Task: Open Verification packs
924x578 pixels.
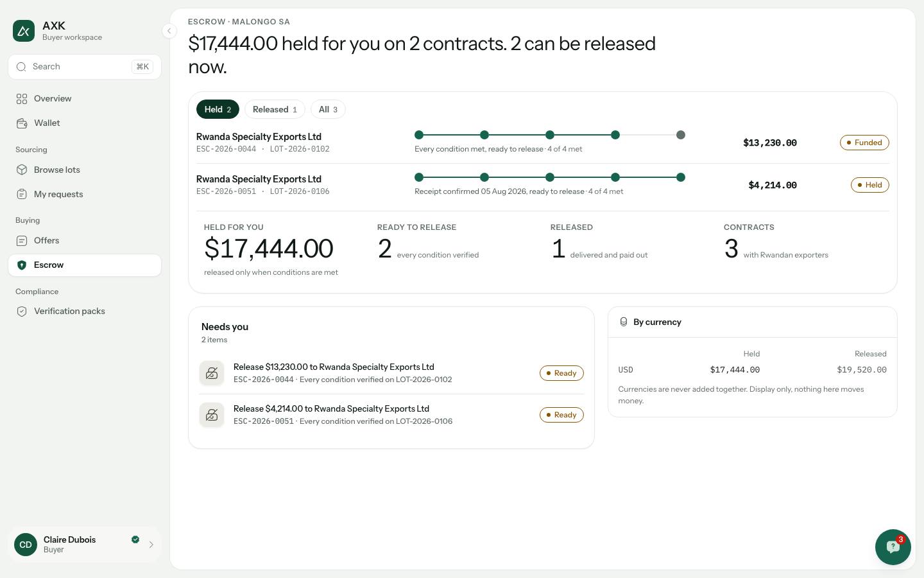Action: pos(85,311)
